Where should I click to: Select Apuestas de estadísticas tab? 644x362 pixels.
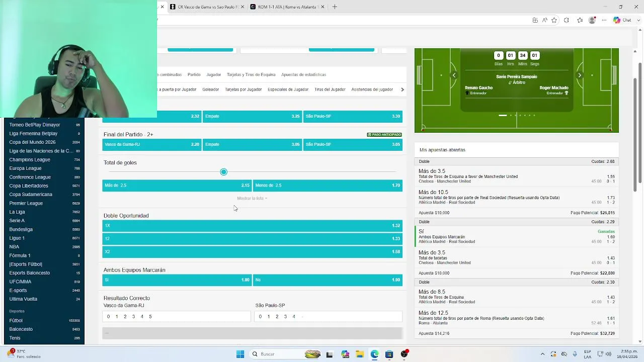[304, 74]
